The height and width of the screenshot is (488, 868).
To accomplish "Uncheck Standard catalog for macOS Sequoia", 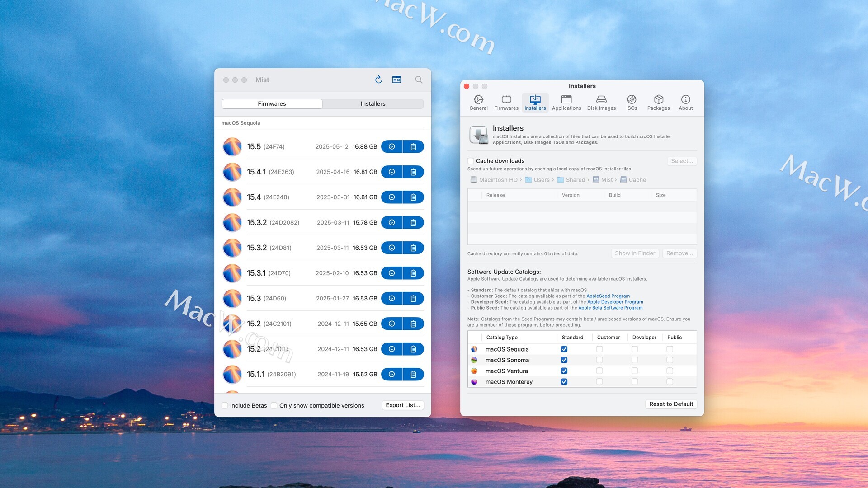I will click(x=564, y=349).
